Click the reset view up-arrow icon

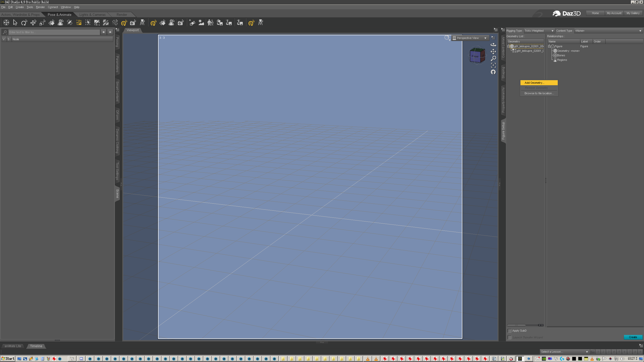coord(493,72)
